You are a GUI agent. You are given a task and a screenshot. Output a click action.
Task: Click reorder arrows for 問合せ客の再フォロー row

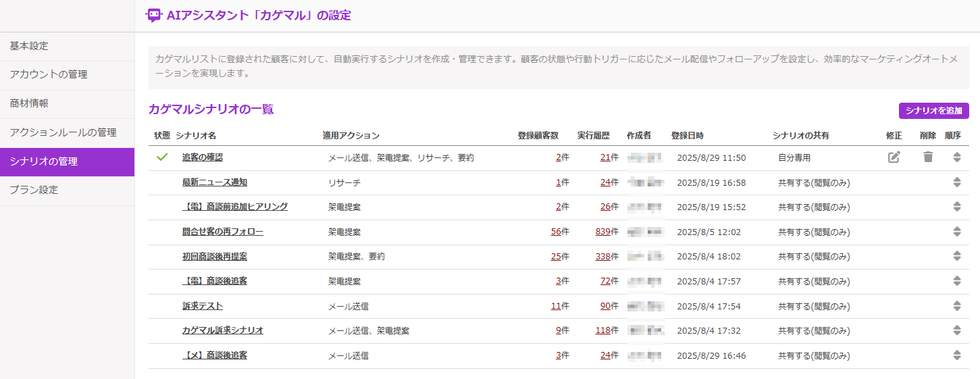[x=957, y=232]
